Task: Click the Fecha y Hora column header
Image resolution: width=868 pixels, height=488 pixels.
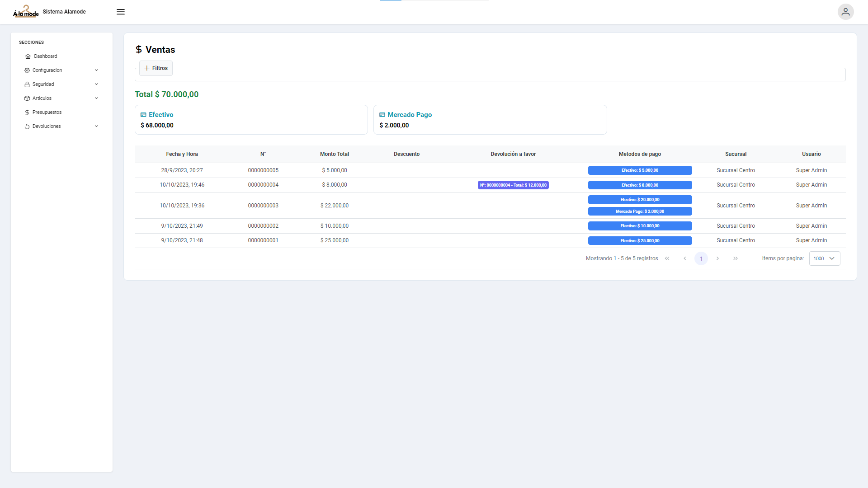Action: (182, 154)
